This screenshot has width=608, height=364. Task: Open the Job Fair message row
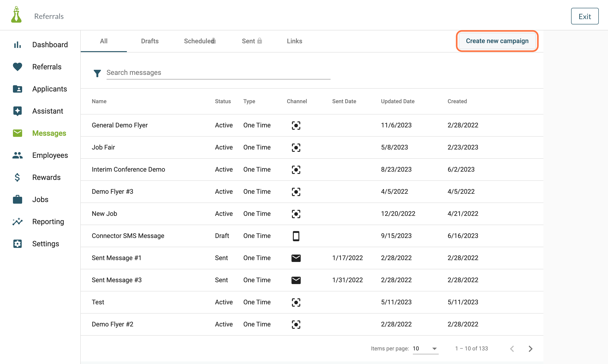312,147
